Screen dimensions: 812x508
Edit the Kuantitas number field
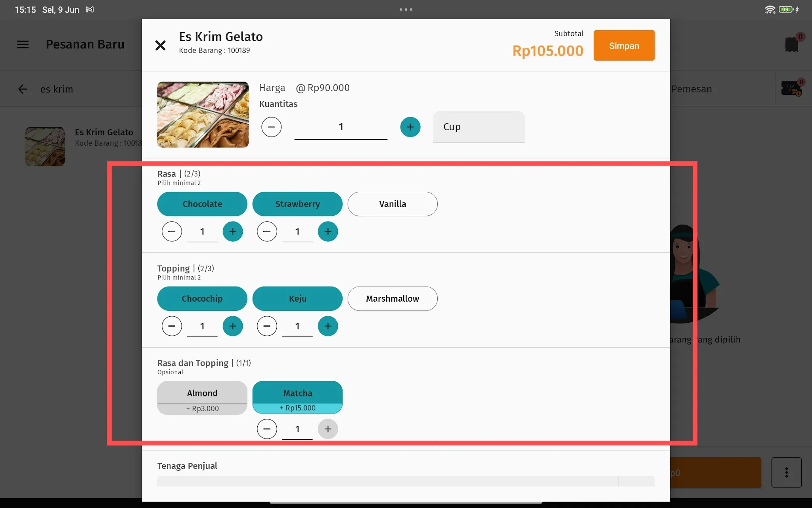pyautogui.click(x=341, y=127)
